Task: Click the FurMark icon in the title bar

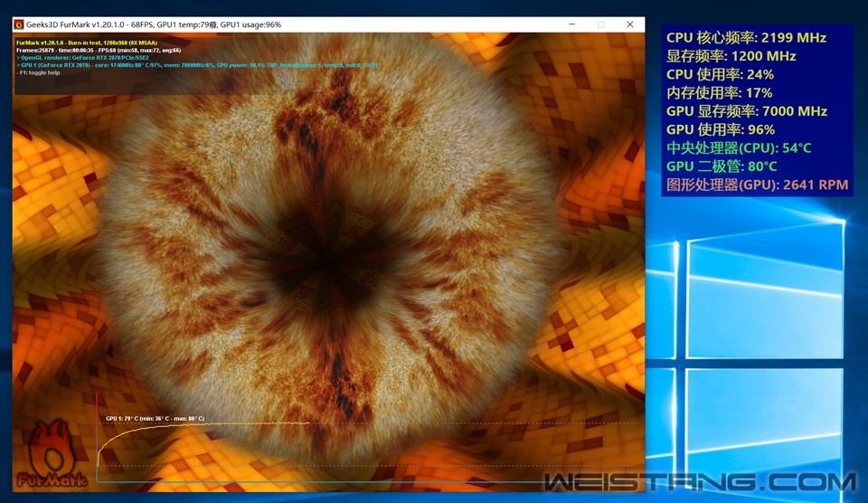Action: pyautogui.click(x=18, y=24)
